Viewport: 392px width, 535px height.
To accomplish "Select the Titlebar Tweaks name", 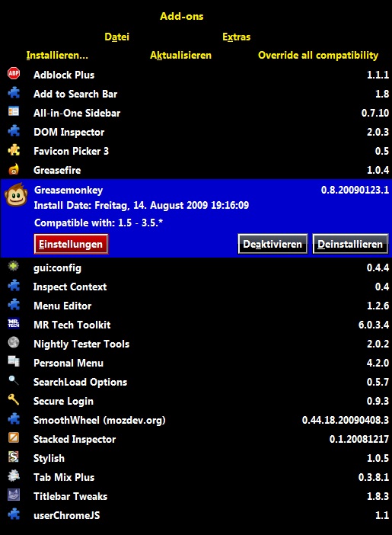I will tap(70, 496).
